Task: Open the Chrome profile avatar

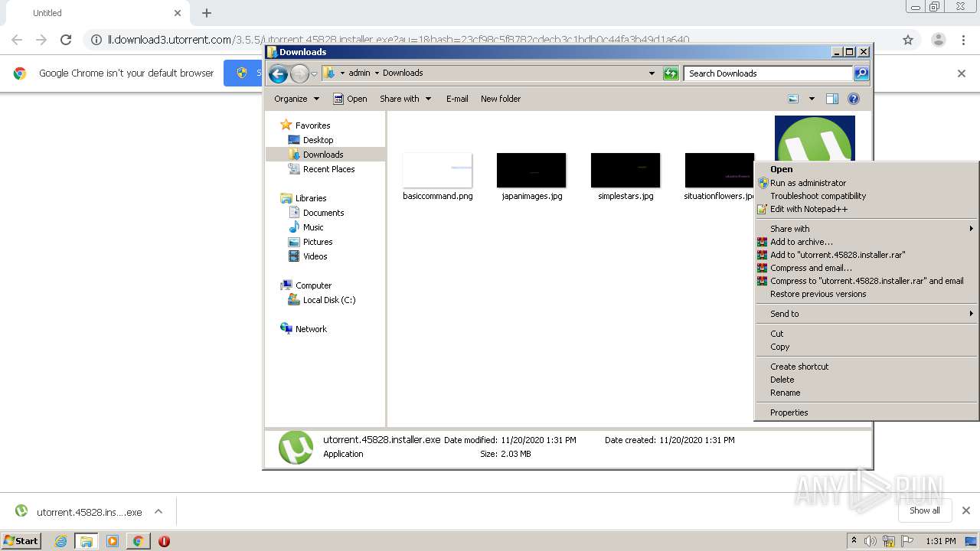Action: point(938,40)
